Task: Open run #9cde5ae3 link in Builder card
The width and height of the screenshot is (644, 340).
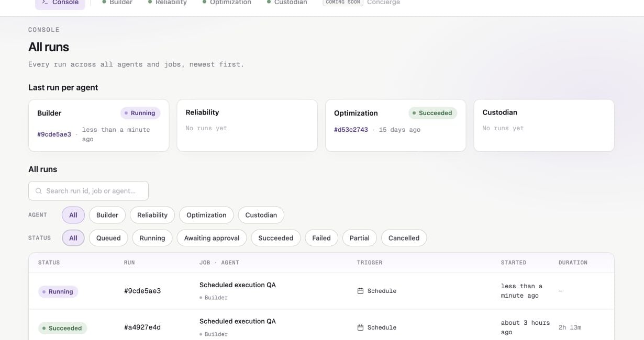Action: point(54,134)
